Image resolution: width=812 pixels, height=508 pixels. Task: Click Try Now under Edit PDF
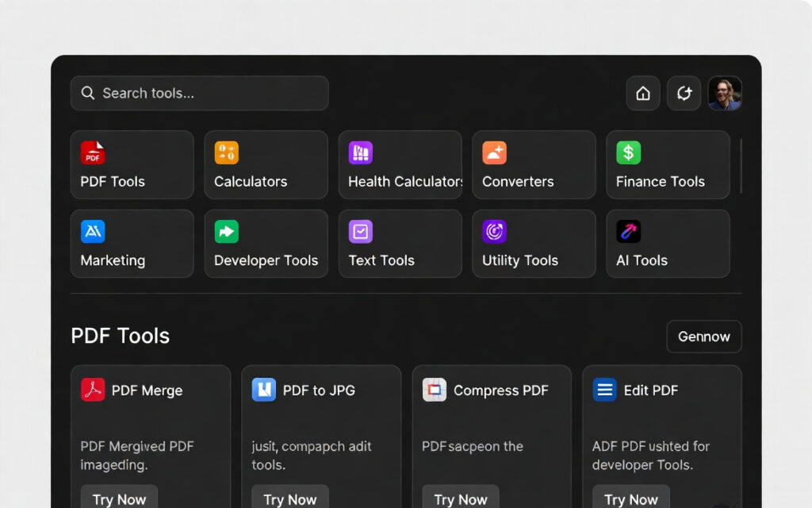point(630,498)
